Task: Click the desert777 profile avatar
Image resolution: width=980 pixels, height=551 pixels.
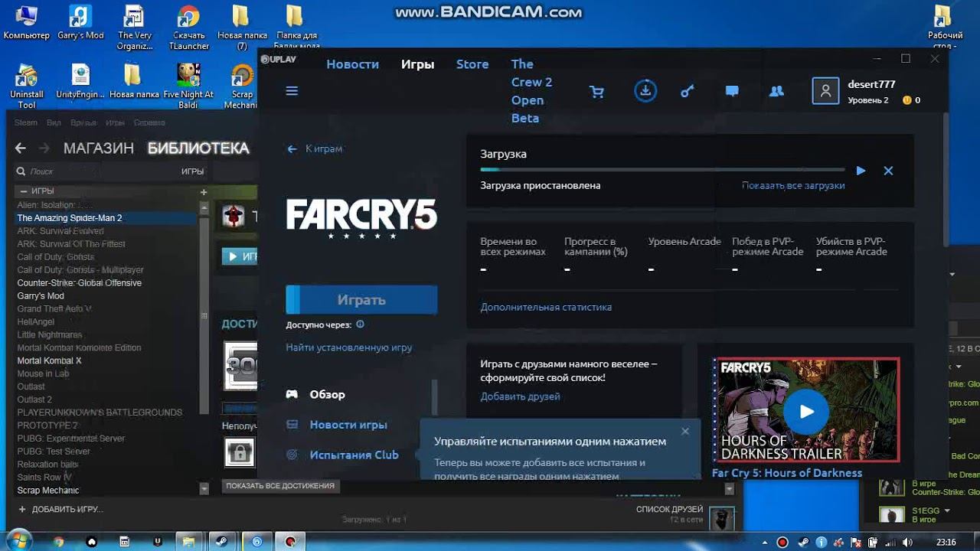Action: (825, 91)
